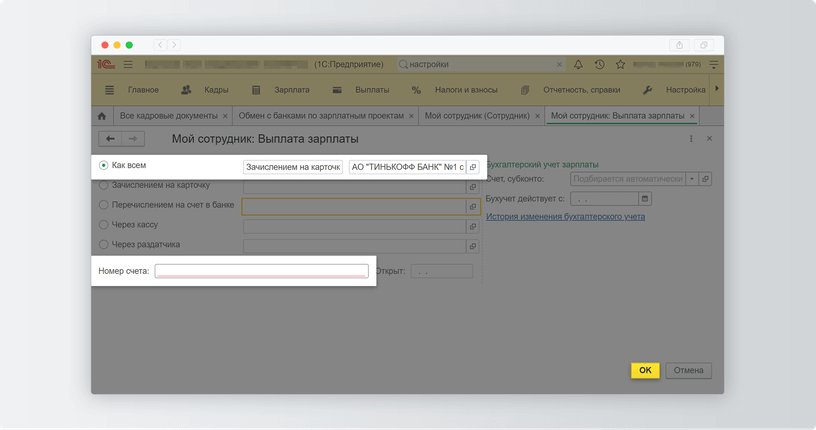Click the Бухучет действует с date field
The width and height of the screenshot is (816, 430).
pos(605,199)
